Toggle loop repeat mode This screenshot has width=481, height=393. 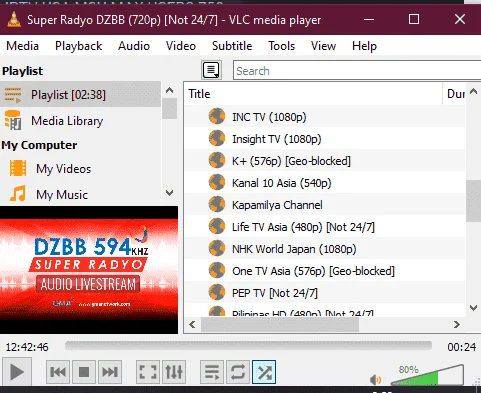tap(238, 372)
